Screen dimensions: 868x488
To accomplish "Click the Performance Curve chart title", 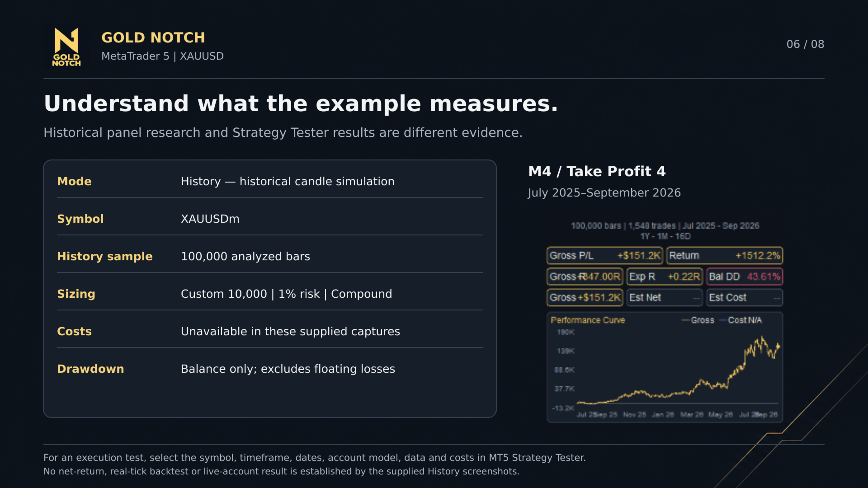I will [x=588, y=320].
